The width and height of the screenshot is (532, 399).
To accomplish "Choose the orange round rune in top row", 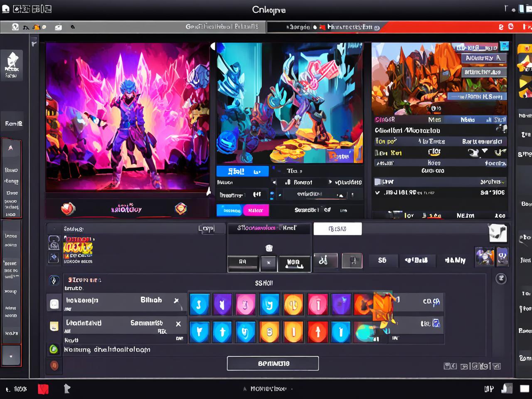I will (x=293, y=305).
